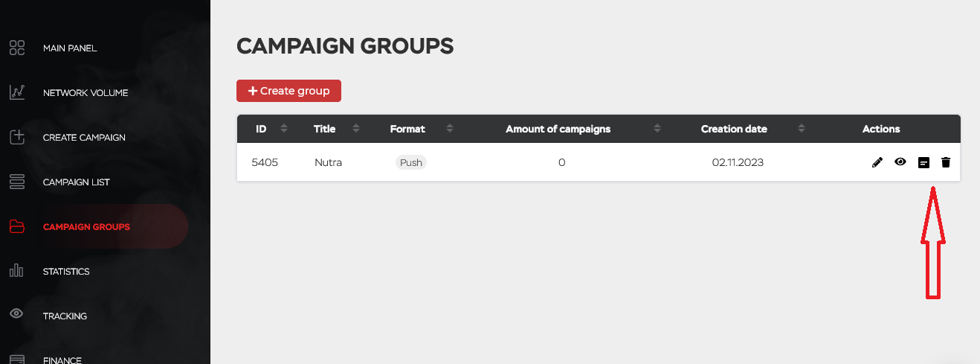Sort by Format column arrows
Screen dimensions: 980x364
pos(450,129)
